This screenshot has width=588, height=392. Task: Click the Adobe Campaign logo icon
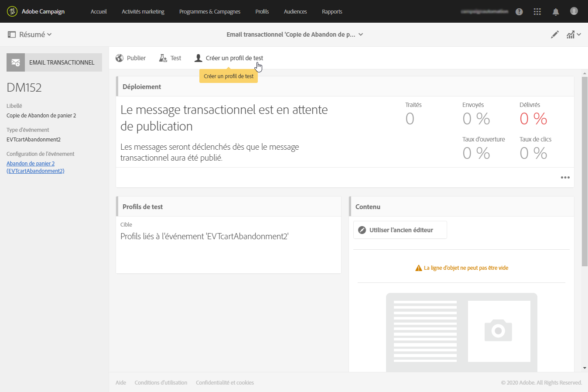click(x=12, y=11)
